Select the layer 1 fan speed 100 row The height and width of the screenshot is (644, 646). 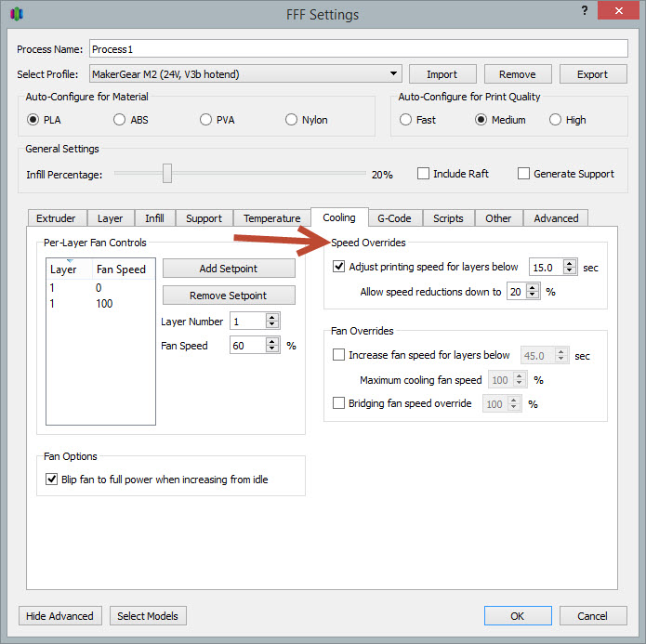100,304
